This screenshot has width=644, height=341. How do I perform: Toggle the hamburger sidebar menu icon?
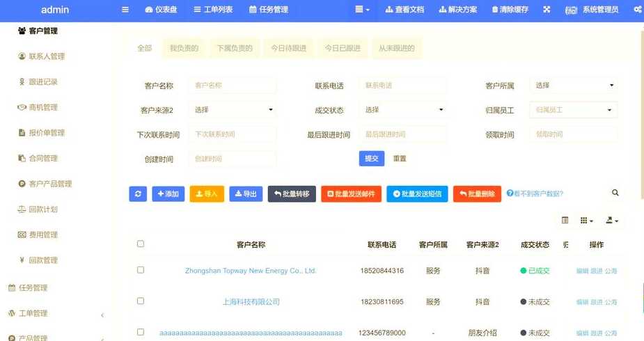[x=125, y=10]
